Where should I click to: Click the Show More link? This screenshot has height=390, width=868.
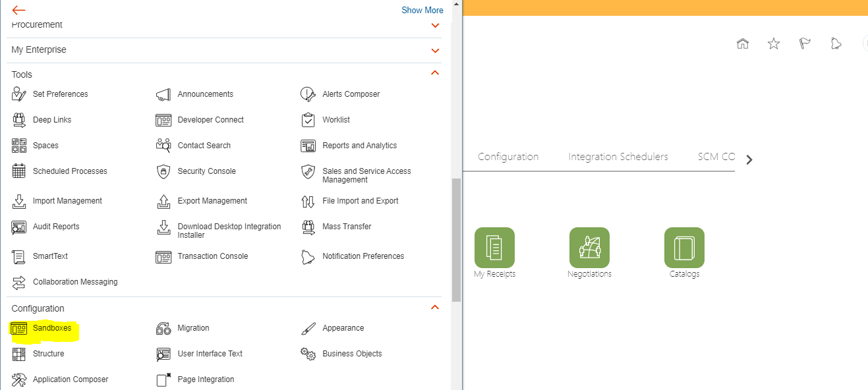point(422,10)
